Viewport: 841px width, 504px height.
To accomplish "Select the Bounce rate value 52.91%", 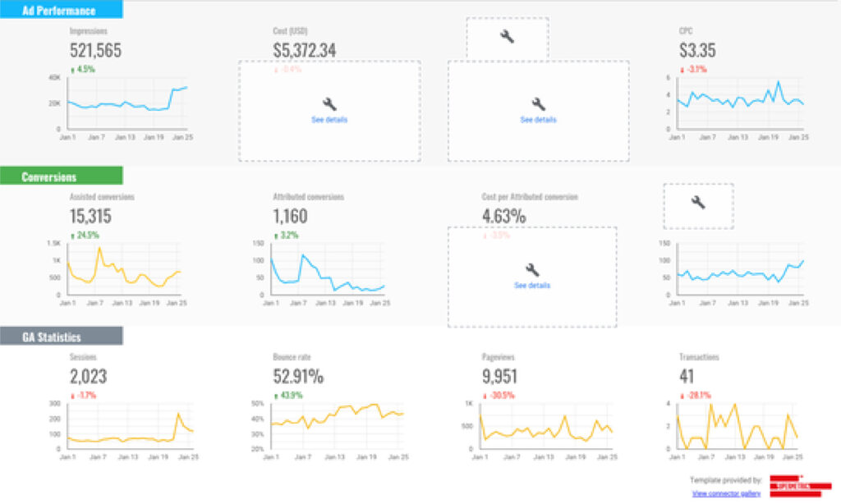I will [298, 377].
